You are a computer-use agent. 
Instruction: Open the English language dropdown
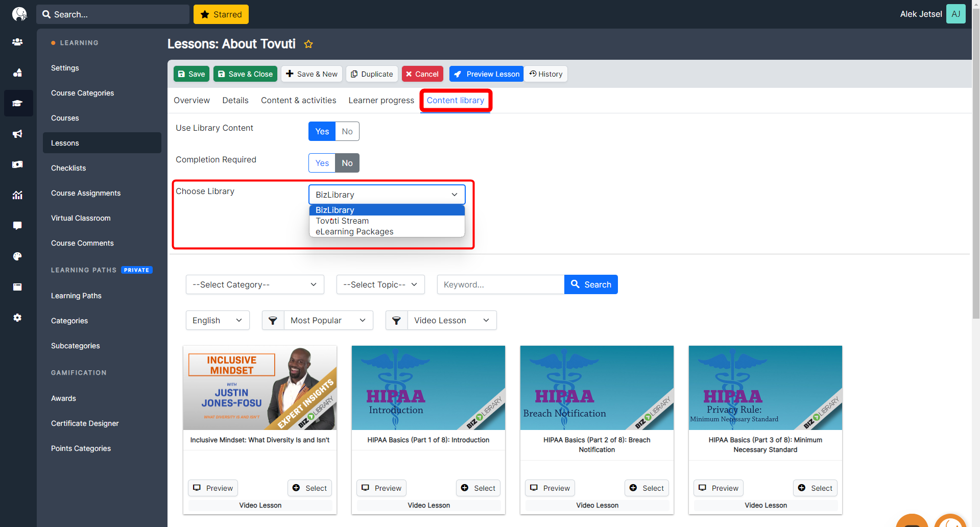point(218,320)
